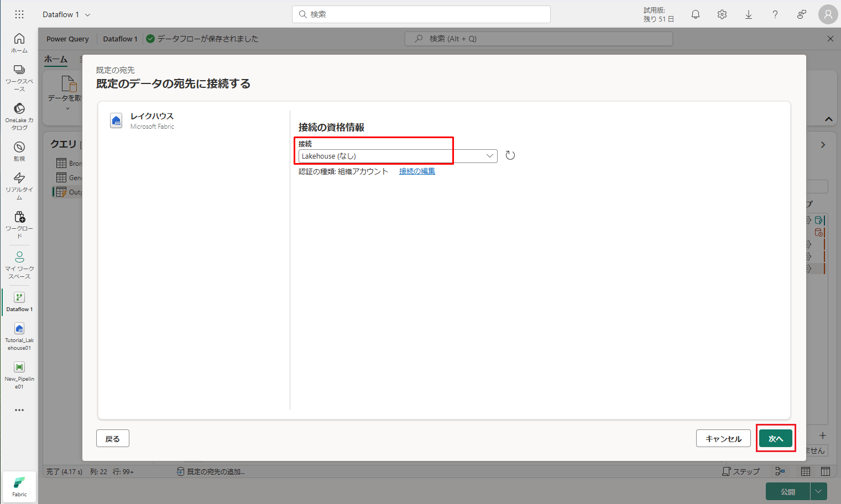Go back with the 戻る button

(x=113, y=439)
